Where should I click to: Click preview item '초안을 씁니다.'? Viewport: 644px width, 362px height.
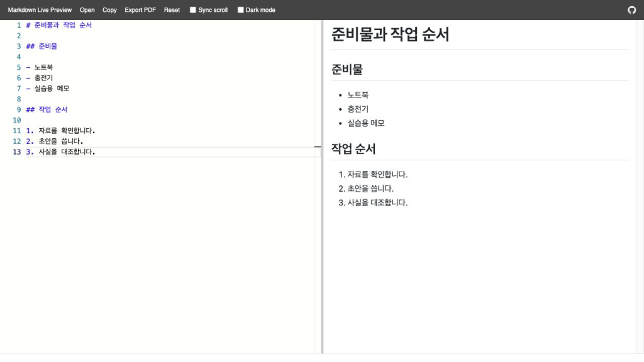370,189
